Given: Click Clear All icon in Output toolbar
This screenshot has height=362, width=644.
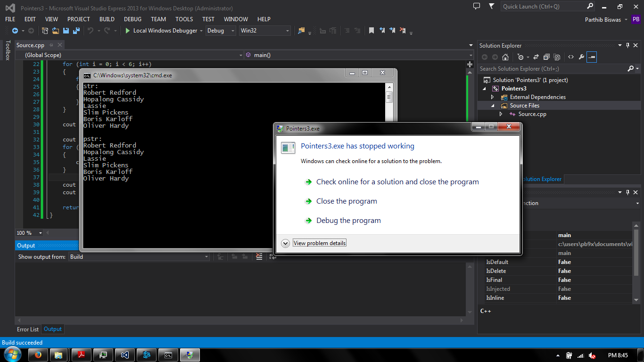Looking at the screenshot, I should click(259, 256).
